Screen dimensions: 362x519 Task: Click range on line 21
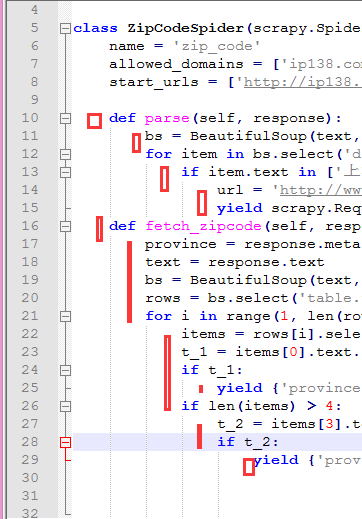tap(248, 316)
